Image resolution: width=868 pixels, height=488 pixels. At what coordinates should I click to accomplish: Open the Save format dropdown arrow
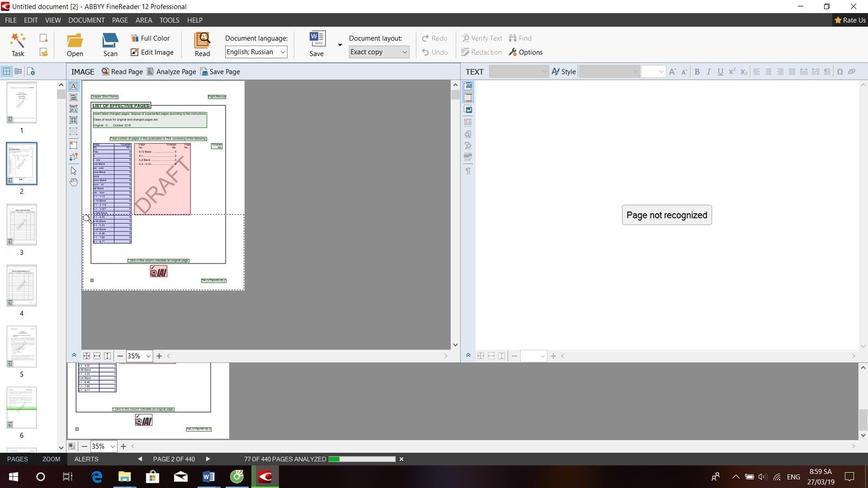click(340, 44)
